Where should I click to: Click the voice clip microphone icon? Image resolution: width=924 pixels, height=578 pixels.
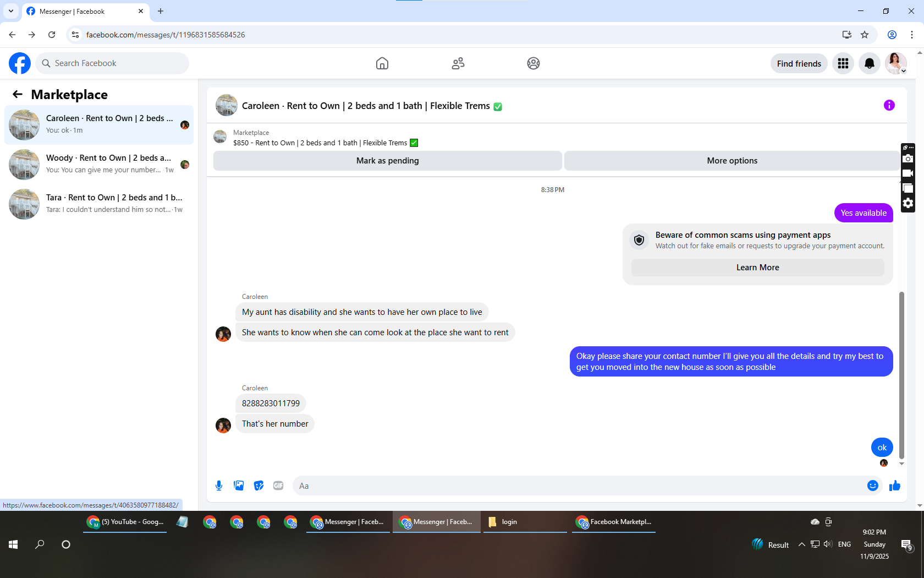tap(219, 486)
